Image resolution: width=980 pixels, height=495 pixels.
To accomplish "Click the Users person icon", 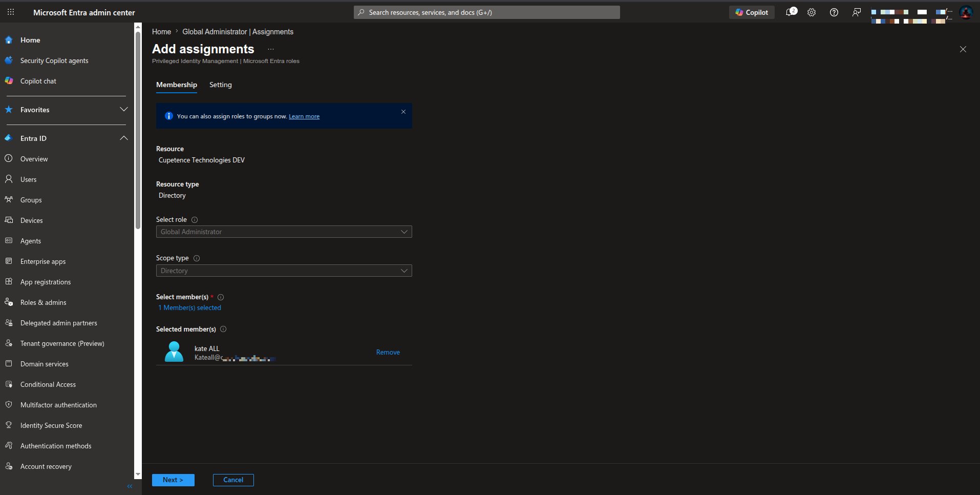I will click(9, 179).
